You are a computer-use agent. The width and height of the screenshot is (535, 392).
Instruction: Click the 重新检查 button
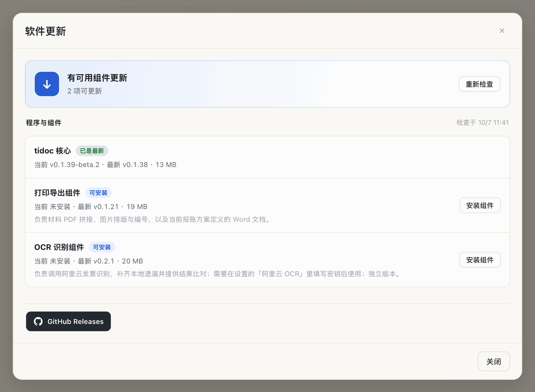[479, 84]
